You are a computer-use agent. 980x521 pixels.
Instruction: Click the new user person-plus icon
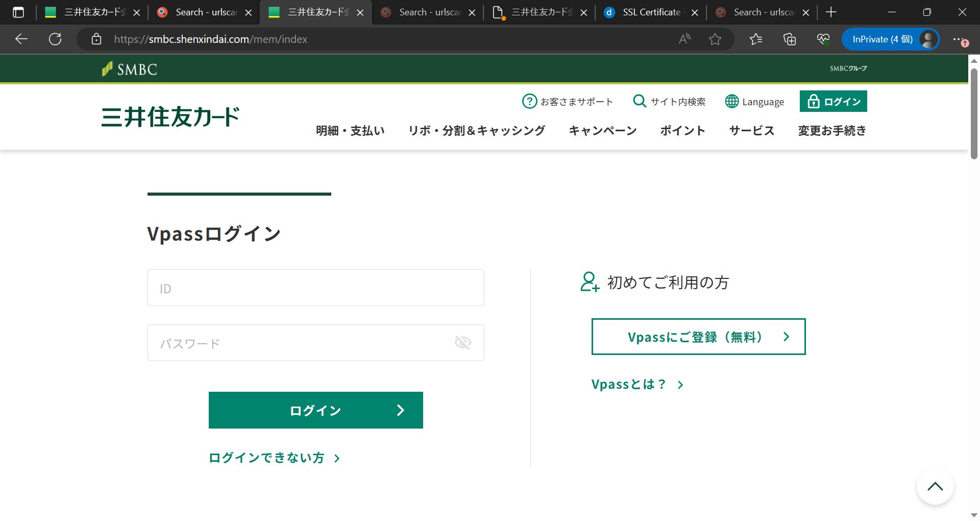click(590, 281)
